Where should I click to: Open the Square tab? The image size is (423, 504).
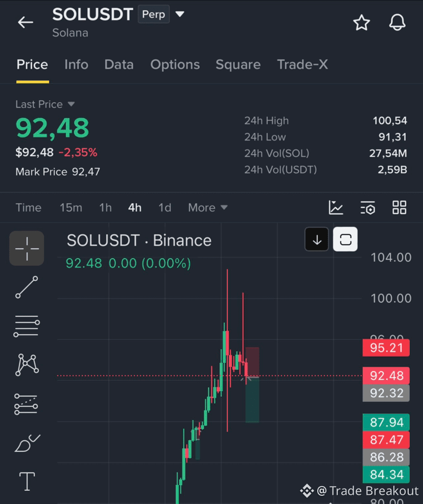point(238,64)
